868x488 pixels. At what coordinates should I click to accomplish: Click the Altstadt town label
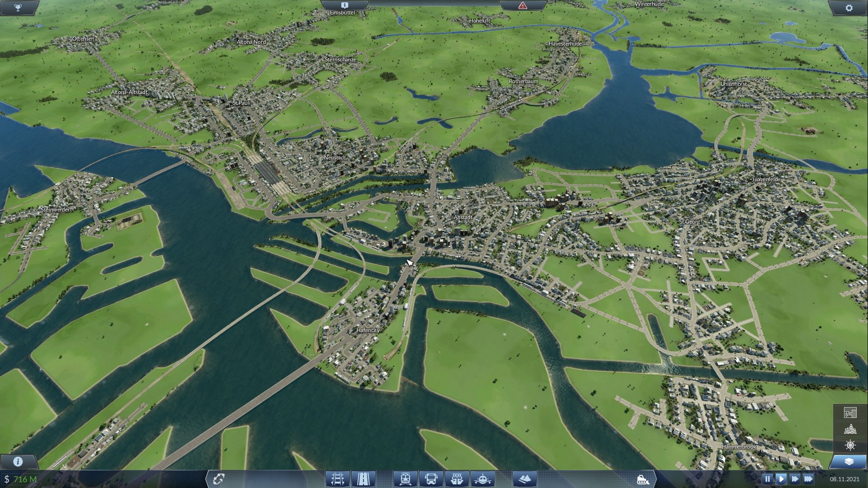[463, 217]
